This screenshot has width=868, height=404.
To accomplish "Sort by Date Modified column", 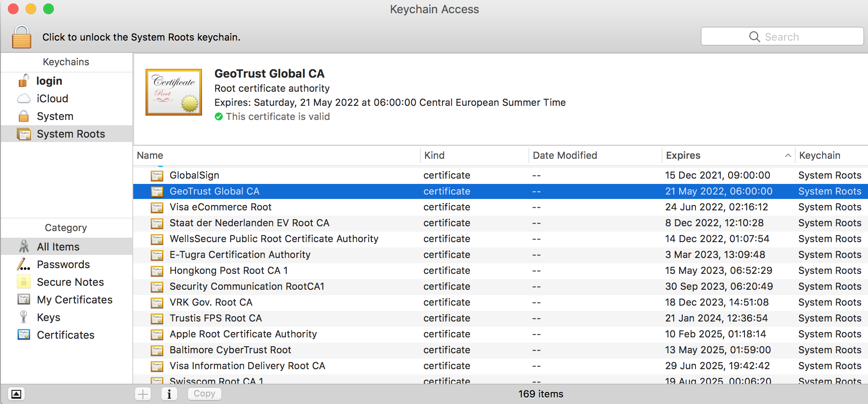I will (595, 155).
